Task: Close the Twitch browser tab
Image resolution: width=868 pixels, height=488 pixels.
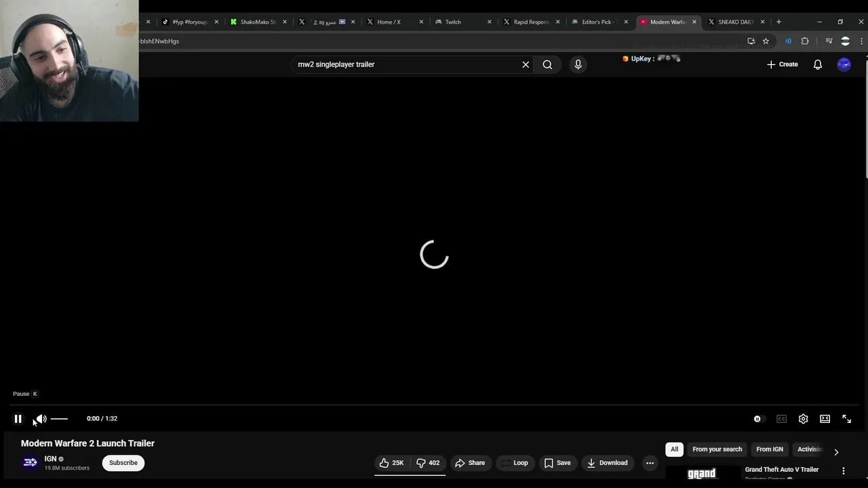Action: coord(490,22)
